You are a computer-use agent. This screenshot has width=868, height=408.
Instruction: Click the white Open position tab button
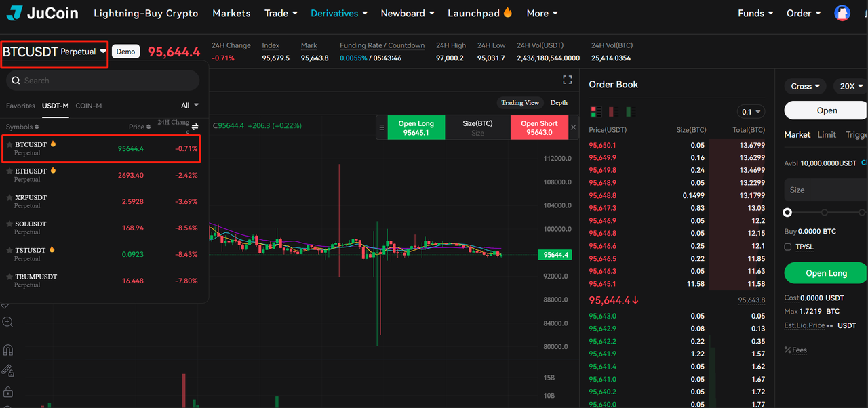coord(826,110)
